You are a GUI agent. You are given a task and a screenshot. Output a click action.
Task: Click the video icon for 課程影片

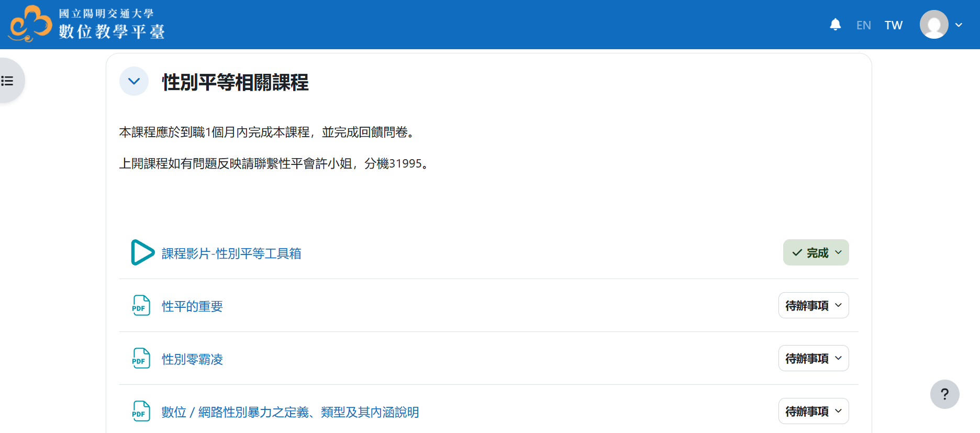pos(142,253)
